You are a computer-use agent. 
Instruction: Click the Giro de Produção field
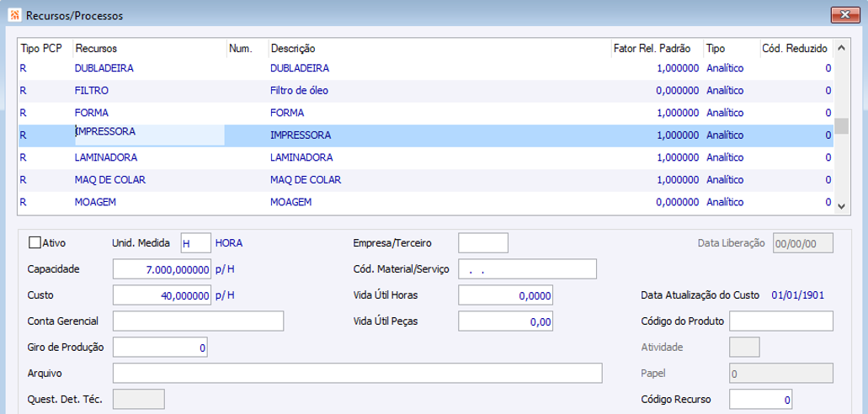160,348
